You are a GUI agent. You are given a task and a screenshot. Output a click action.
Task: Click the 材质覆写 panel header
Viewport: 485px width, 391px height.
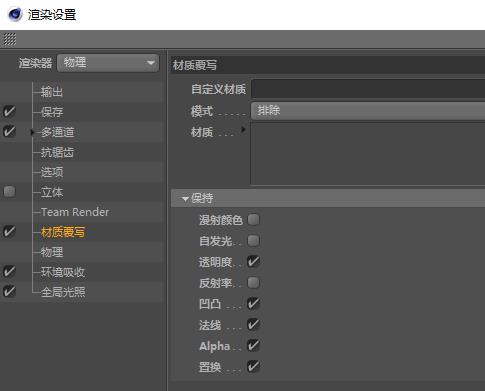point(328,65)
